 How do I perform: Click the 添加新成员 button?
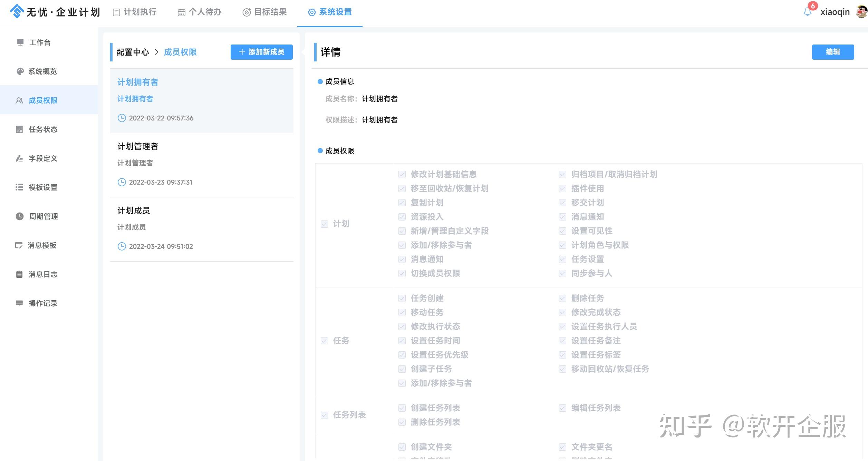click(261, 52)
